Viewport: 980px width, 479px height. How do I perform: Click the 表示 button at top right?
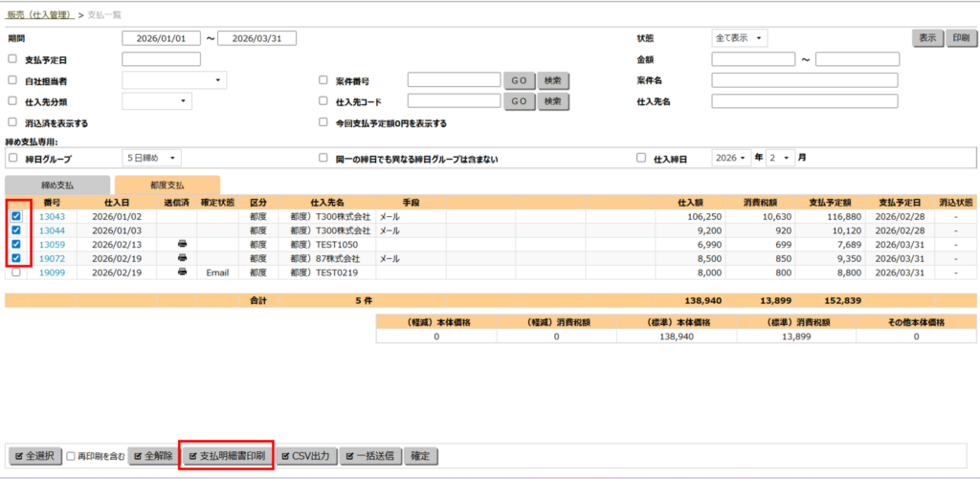pos(926,38)
